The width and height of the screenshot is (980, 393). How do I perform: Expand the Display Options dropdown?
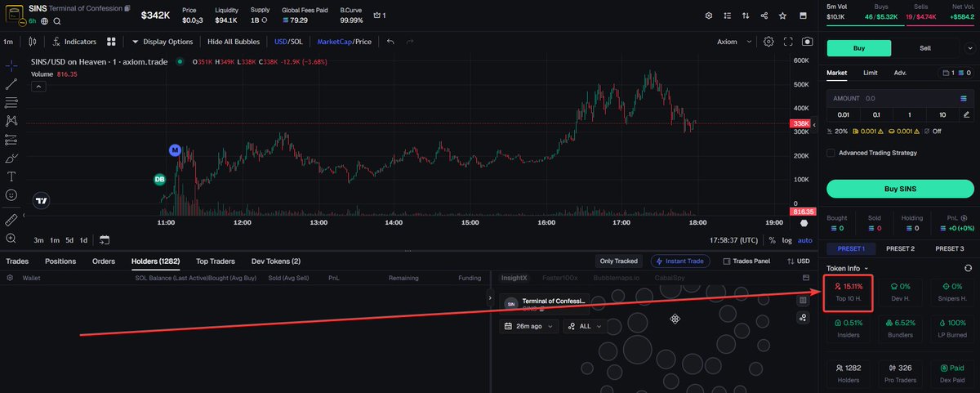coord(163,42)
